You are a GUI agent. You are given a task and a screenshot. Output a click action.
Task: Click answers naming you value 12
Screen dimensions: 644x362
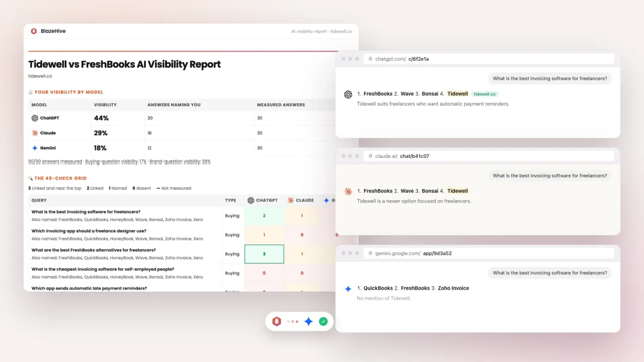150,148
